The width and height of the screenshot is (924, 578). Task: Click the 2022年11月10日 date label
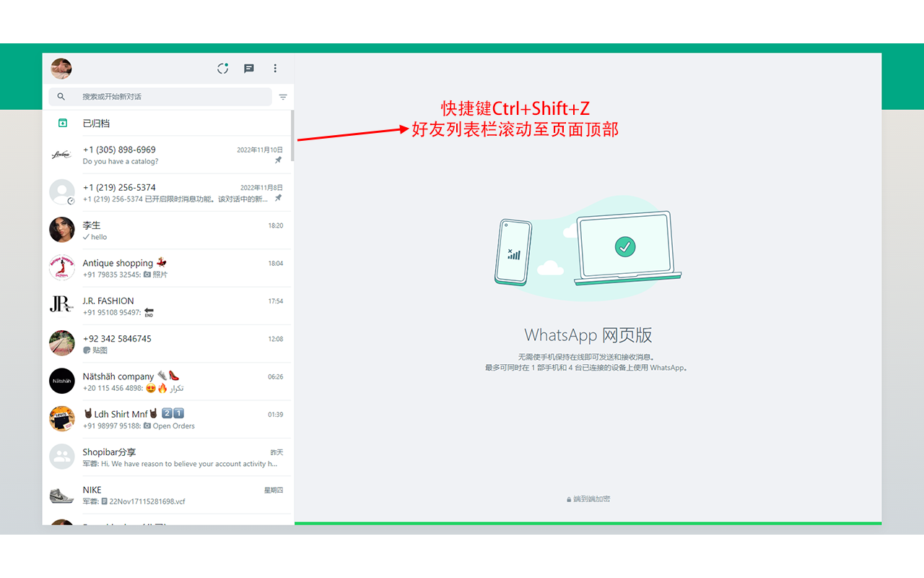tap(260, 150)
